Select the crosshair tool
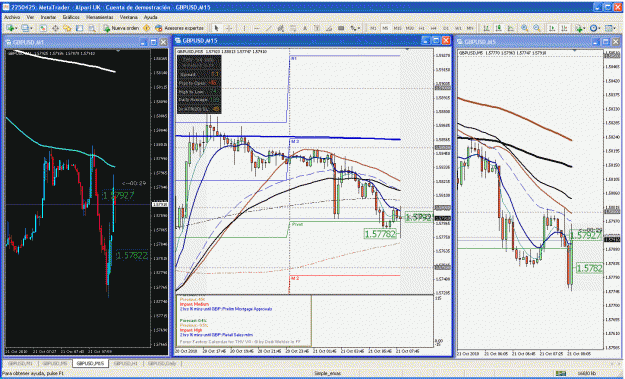Screen dimensions: 625x379 (x=229, y=28)
